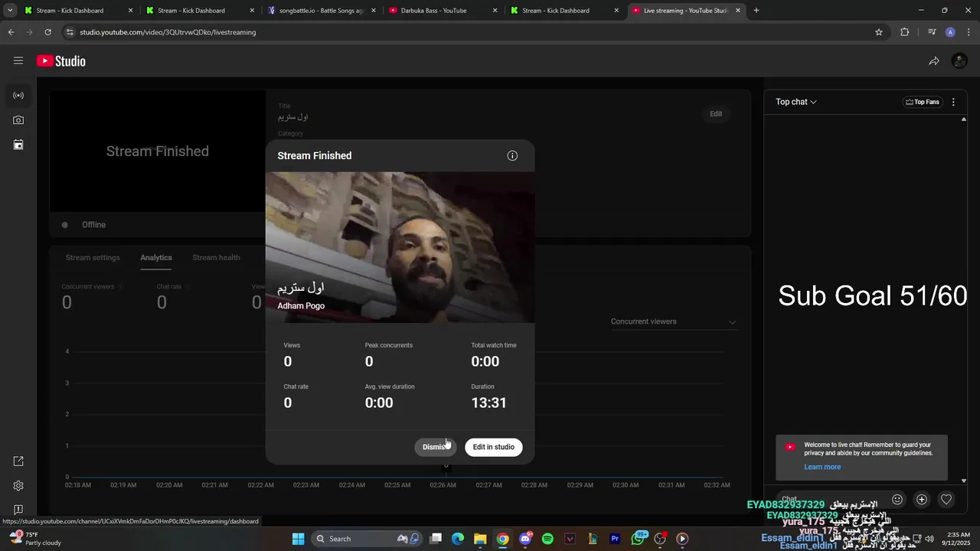The height and width of the screenshot is (551, 980).
Task: Bookmark this page with the star icon
Action: click(x=879, y=32)
